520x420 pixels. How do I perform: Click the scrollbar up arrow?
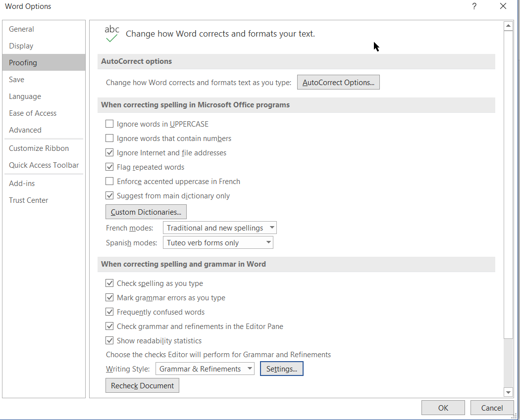point(508,26)
